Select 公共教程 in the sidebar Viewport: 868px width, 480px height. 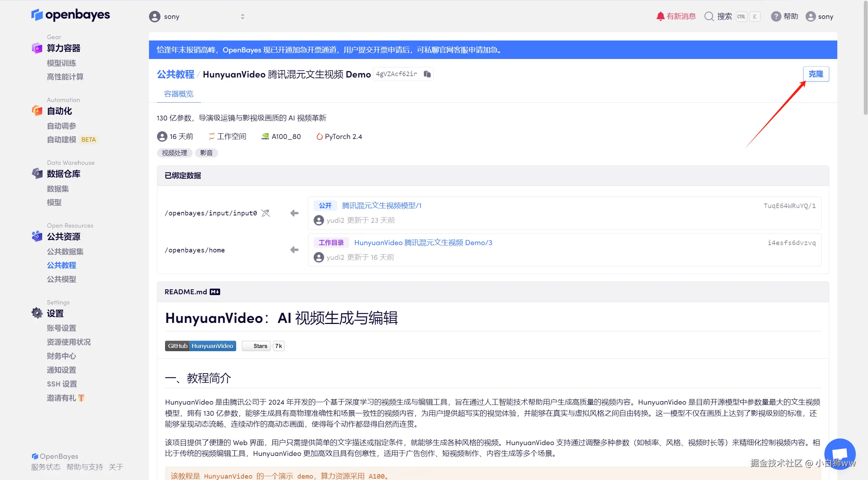click(61, 265)
